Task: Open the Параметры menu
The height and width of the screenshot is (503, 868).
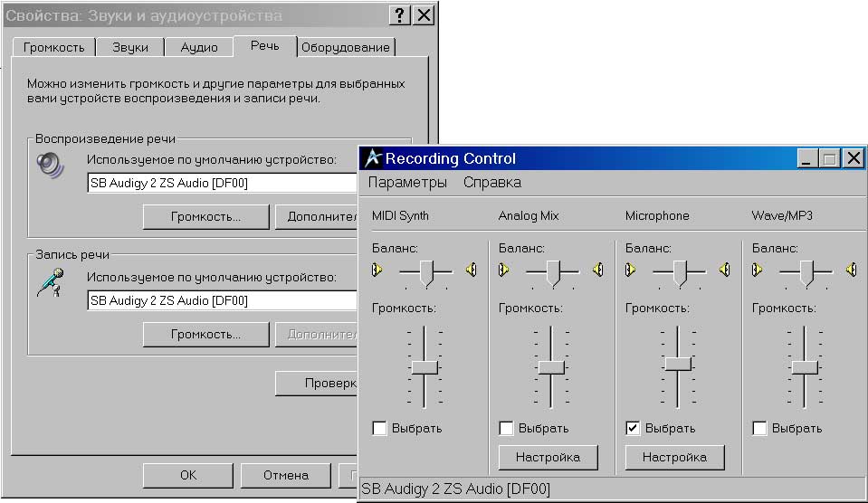Action: 407,183
